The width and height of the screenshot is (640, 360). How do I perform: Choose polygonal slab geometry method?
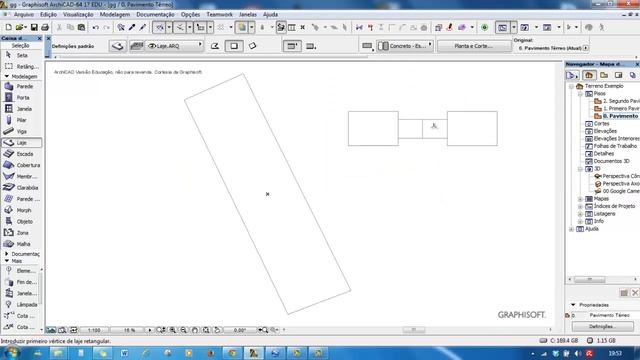tap(215, 46)
